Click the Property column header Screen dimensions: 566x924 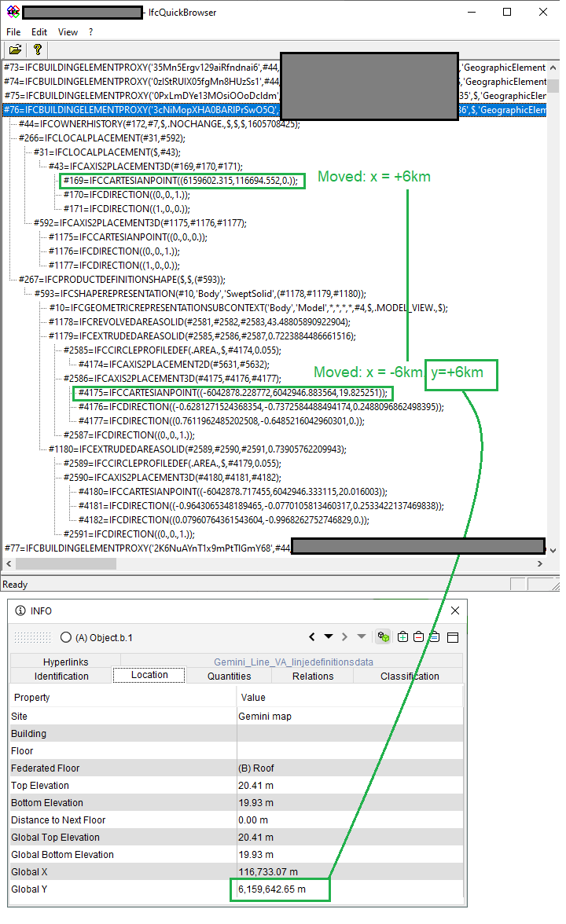pos(123,697)
